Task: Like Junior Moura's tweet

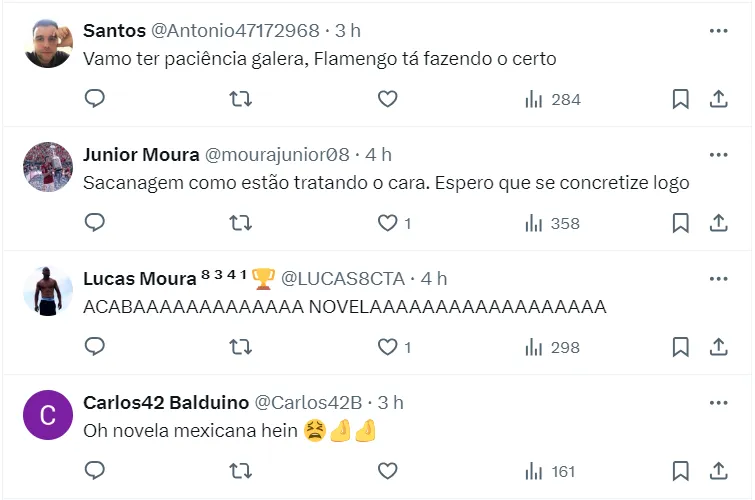Action: [387, 223]
